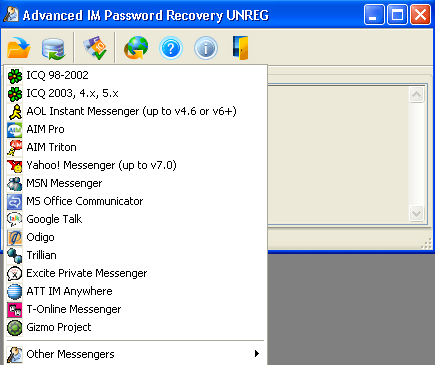The image size is (435, 365).
Task: Click the scrollbar up arrow
Action: click(x=416, y=95)
